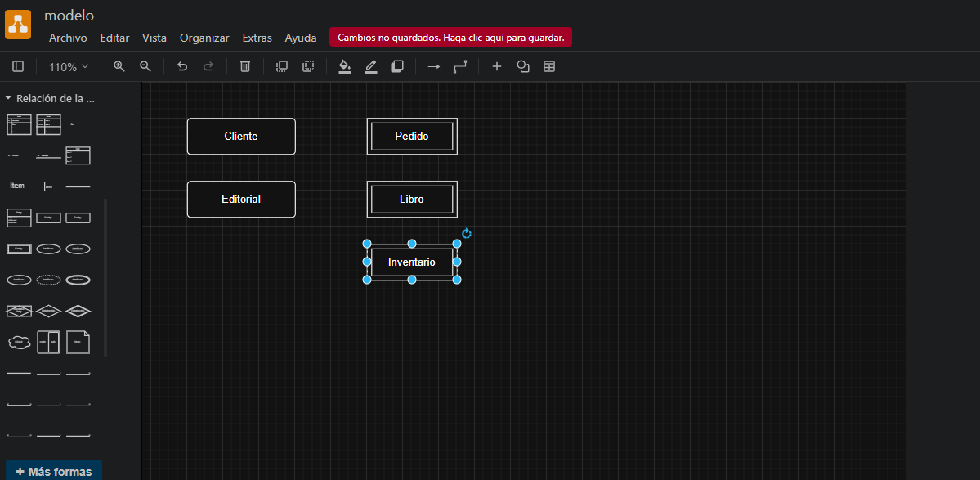
Task: Open the insert plus menu
Action: [x=497, y=66]
